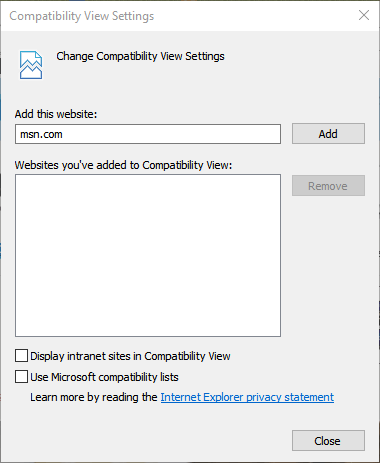Click the greyed-out Remove button
Screen dimensions: 380x463
(x=328, y=186)
